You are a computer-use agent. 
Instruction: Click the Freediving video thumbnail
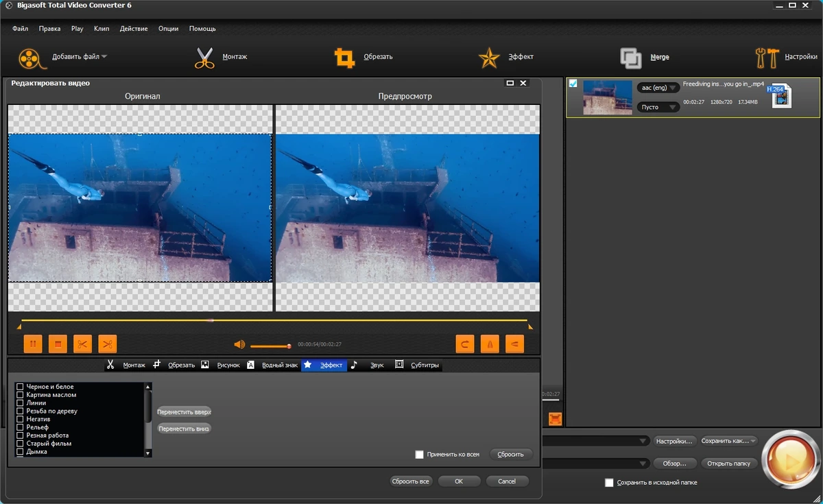608,97
